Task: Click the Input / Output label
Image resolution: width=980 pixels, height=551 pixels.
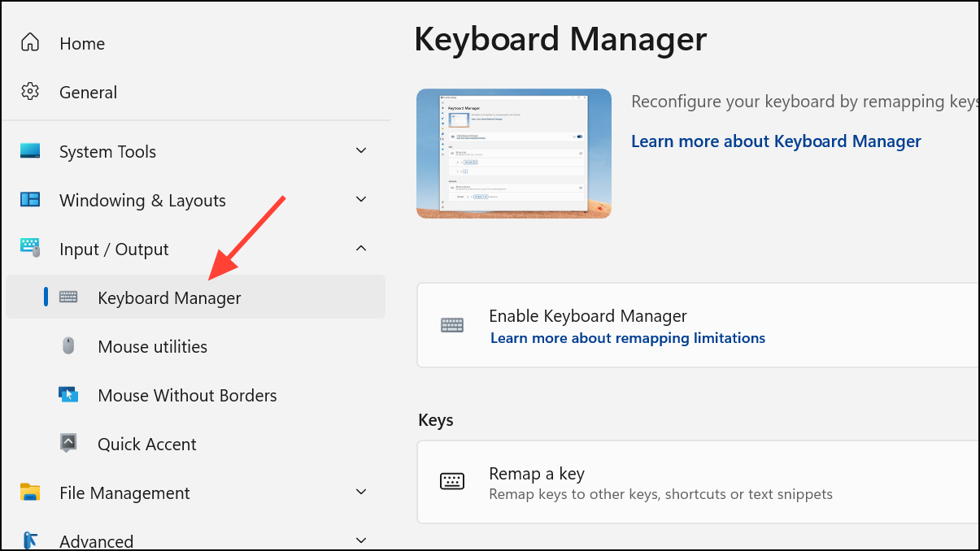Action: (114, 249)
